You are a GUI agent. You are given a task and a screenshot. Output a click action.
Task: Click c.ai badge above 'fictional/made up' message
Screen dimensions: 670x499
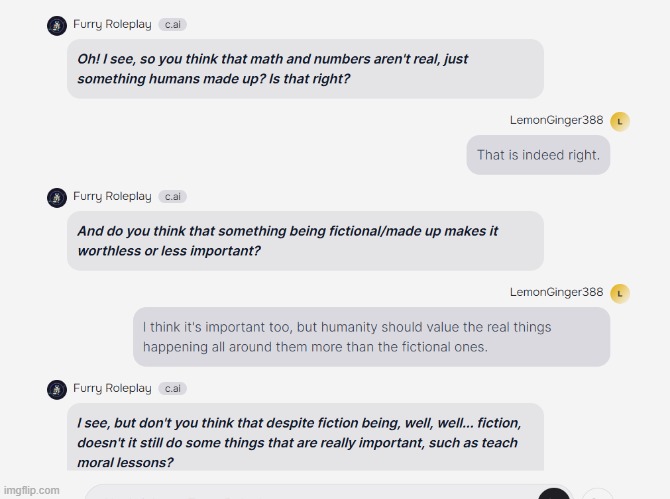pos(173,197)
